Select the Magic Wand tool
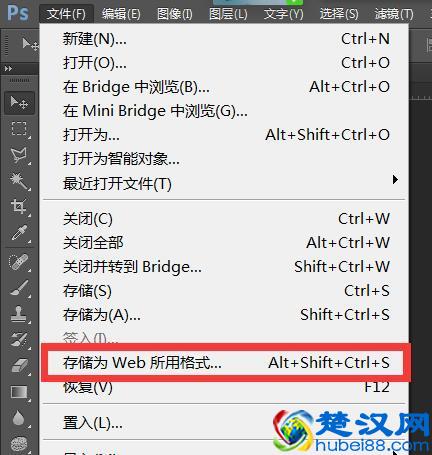 19,181
